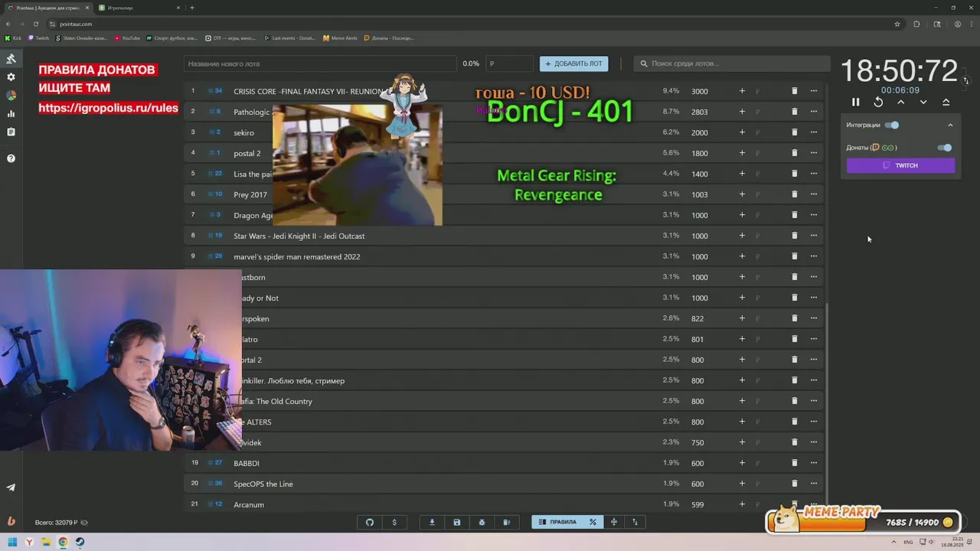980x551 pixels.
Task: Open more options for Prey 2017 lot
Action: (814, 194)
